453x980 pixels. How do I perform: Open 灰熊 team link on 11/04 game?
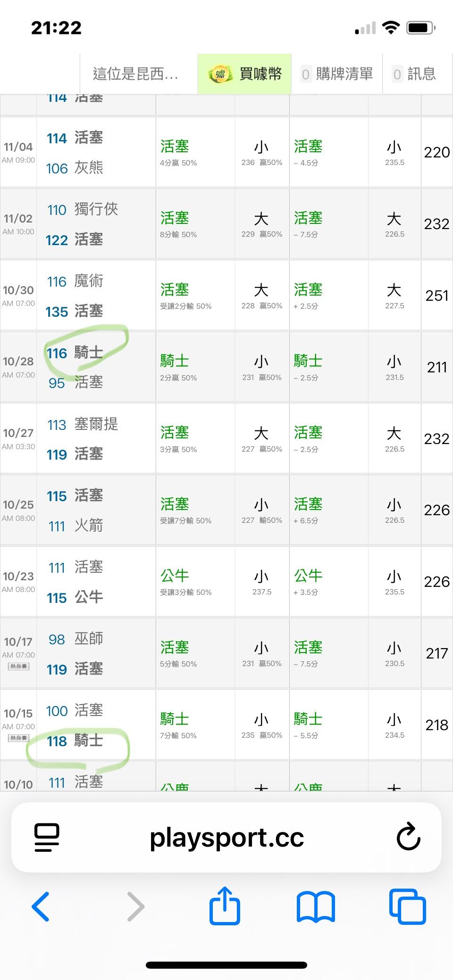[x=89, y=168]
